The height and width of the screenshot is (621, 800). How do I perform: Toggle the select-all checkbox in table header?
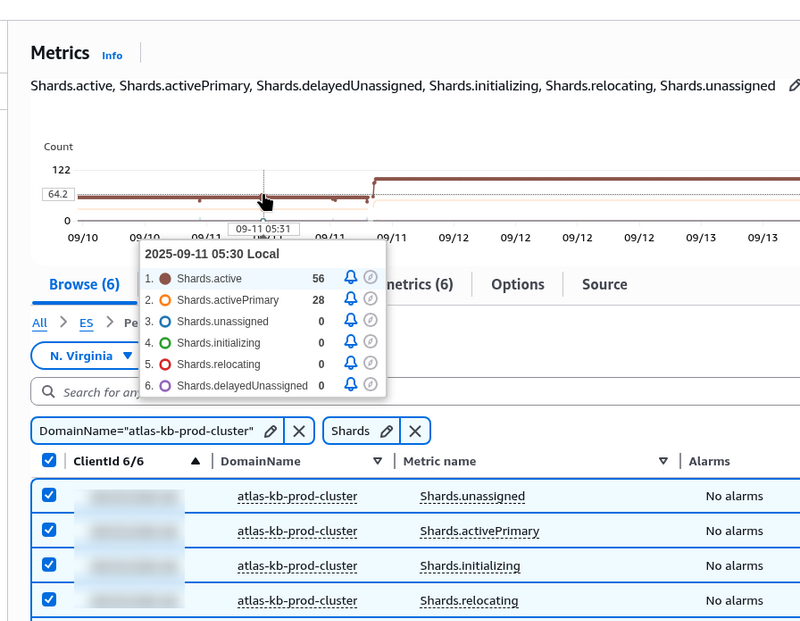pyautogui.click(x=49, y=461)
